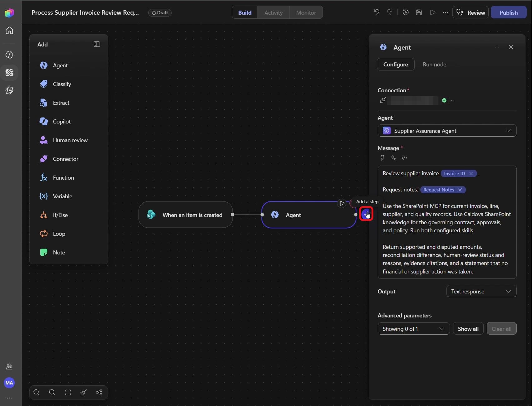
Task: Zoom in on the canvas
Action: (37, 393)
